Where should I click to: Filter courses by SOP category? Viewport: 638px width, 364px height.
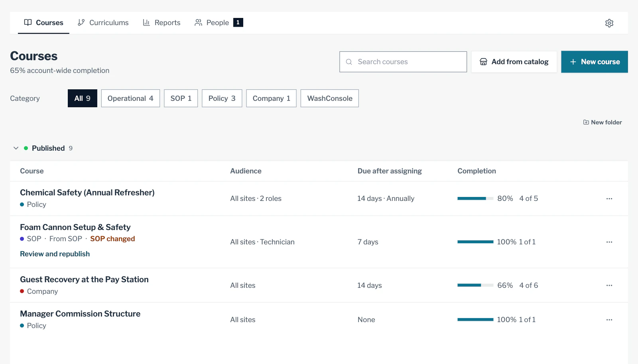[x=181, y=98]
